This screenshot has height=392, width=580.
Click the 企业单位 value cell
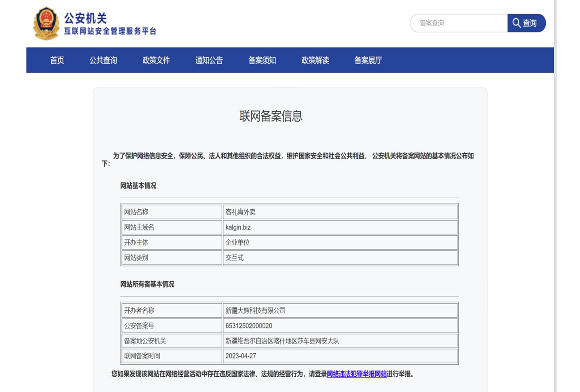(340, 243)
